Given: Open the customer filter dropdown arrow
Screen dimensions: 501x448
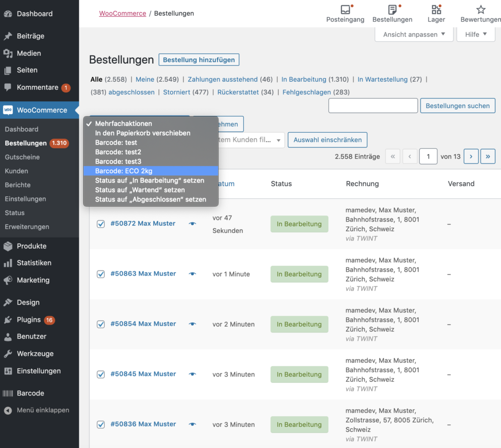Looking at the screenshot, I should pyautogui.click(x=278, y=141).
